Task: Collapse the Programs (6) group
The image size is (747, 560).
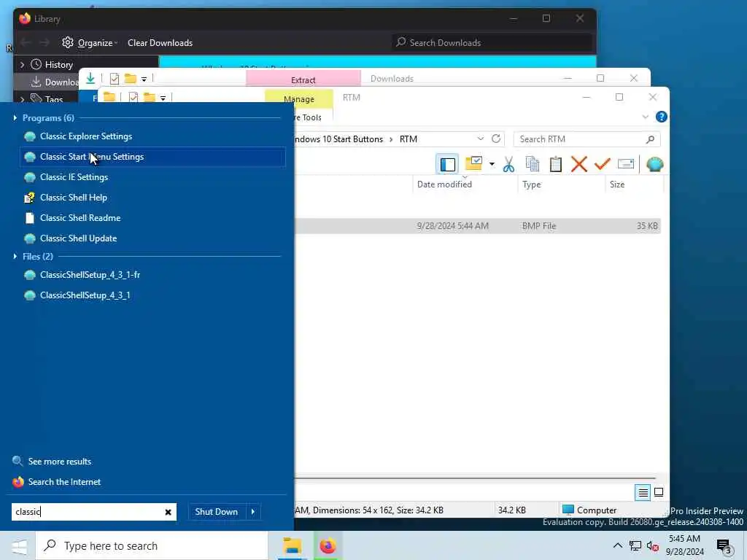Action: click(x=15, y=117)
